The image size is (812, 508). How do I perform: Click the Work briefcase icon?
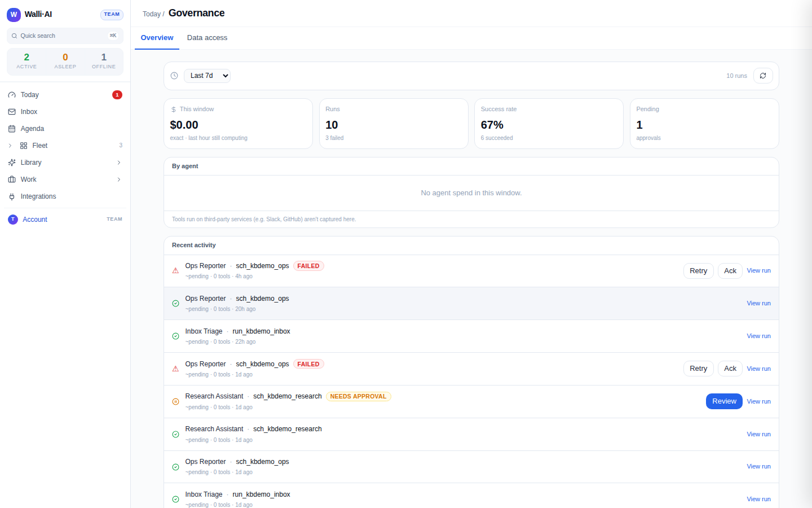tap(12, 179)
